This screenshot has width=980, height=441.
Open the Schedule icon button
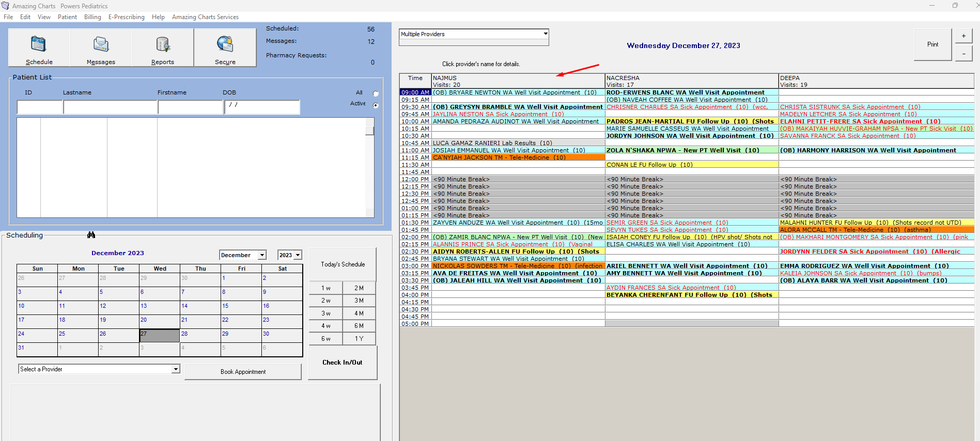pos(39,44)
